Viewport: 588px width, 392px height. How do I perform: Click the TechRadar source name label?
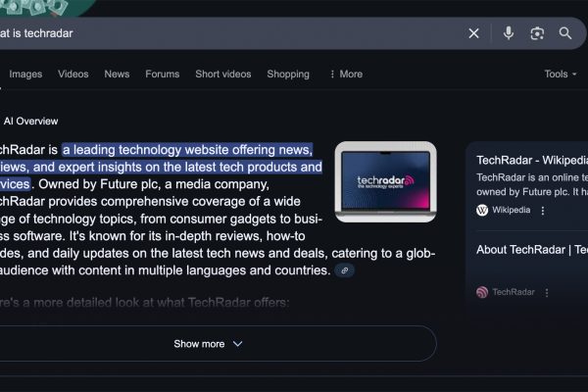pyautogui.click(x=514, y=292)
